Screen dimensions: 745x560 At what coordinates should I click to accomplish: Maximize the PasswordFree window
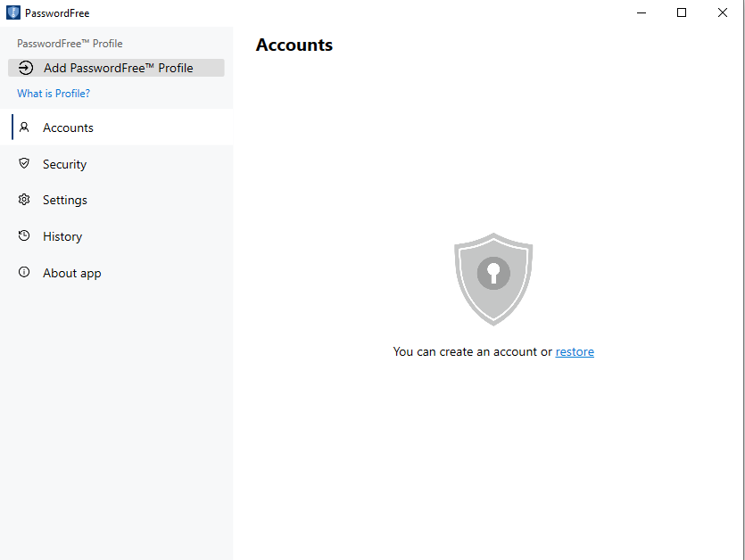(x=682, y=12)
